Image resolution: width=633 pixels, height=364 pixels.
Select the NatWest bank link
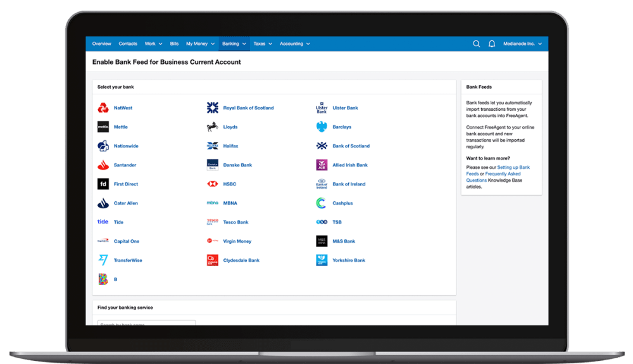123,108
